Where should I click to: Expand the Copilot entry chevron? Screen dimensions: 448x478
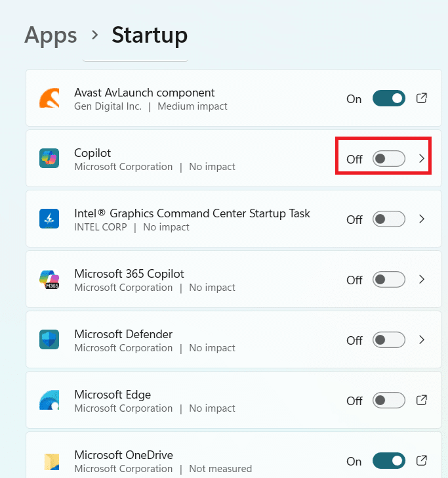422,159
